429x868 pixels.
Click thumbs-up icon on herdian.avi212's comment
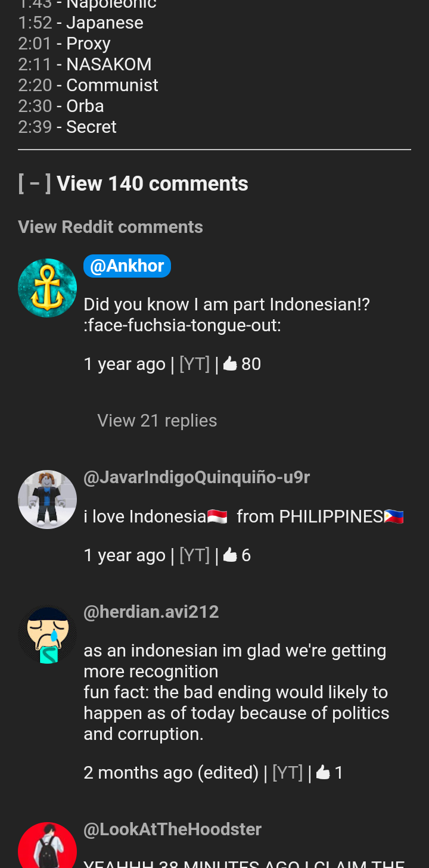click(x=323, y=773)
